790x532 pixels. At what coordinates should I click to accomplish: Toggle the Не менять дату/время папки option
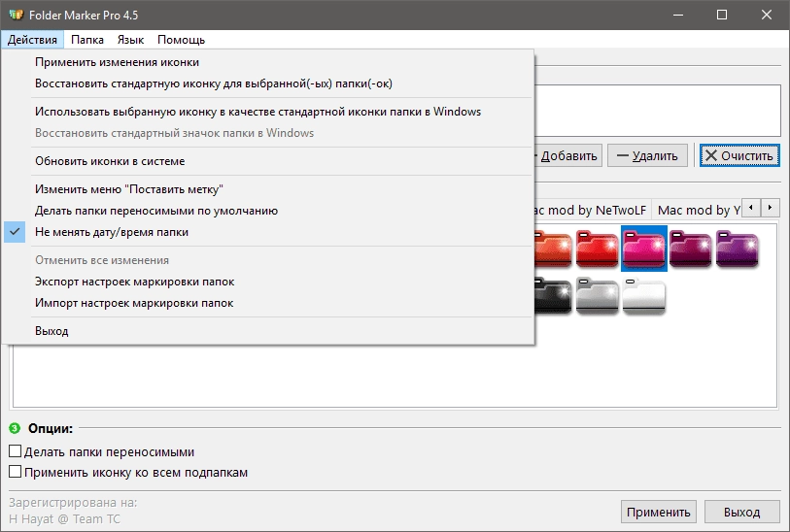(267, 232)
